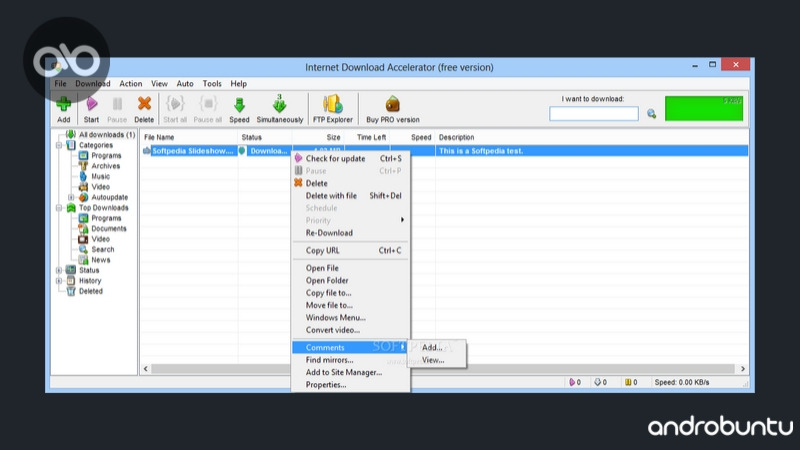Choose Copy file to... in context menu
The image size is (800, 450).
point(351,293)
